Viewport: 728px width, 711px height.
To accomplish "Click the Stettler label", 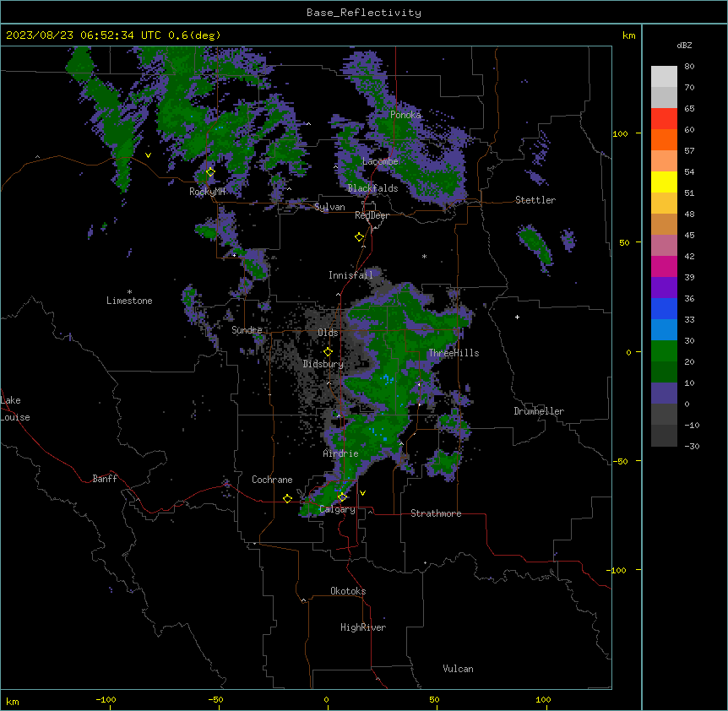I will coord(535,200).
